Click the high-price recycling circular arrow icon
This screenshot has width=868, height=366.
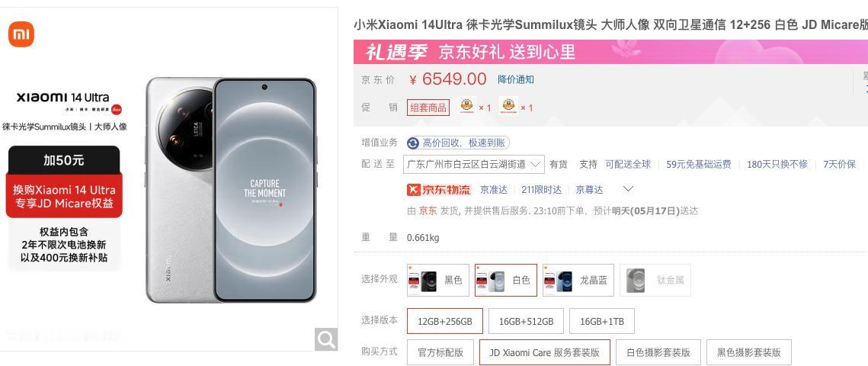(x=413, y=143)
